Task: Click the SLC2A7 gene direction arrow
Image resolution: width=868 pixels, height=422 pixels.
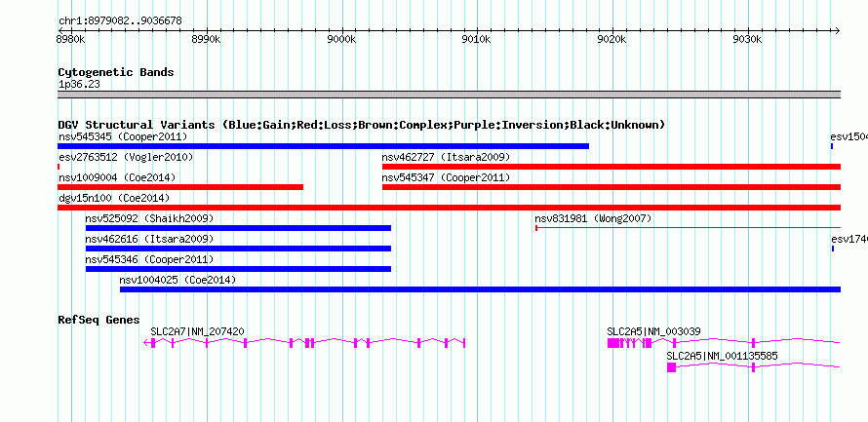Action: 146,343
